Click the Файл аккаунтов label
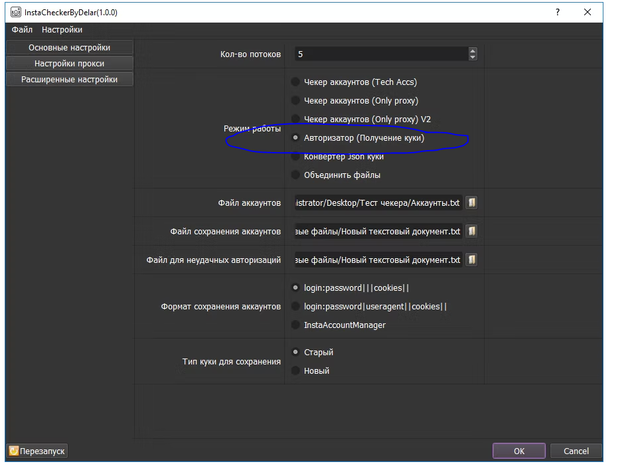Screen dimensions: 640x476 [249, 203]
